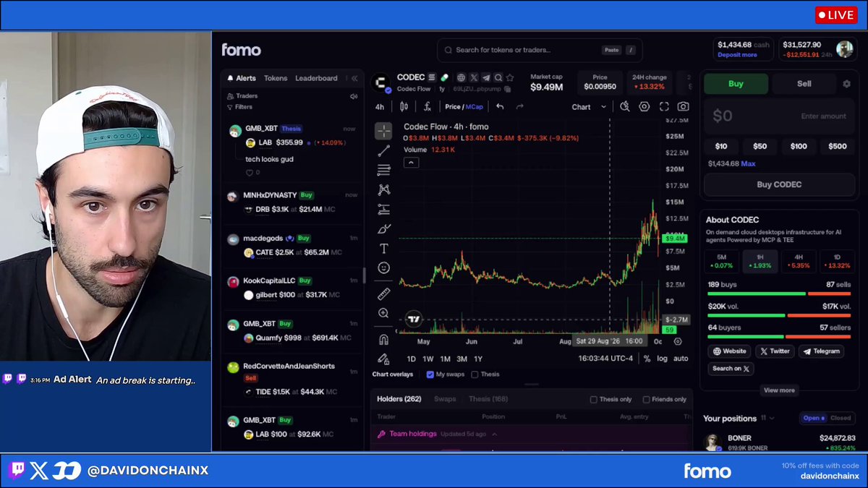Image resolution: width=868 pixels, height=488 pixels.
Task: Open the candlestick chart style picker
Action: [404, 106]
